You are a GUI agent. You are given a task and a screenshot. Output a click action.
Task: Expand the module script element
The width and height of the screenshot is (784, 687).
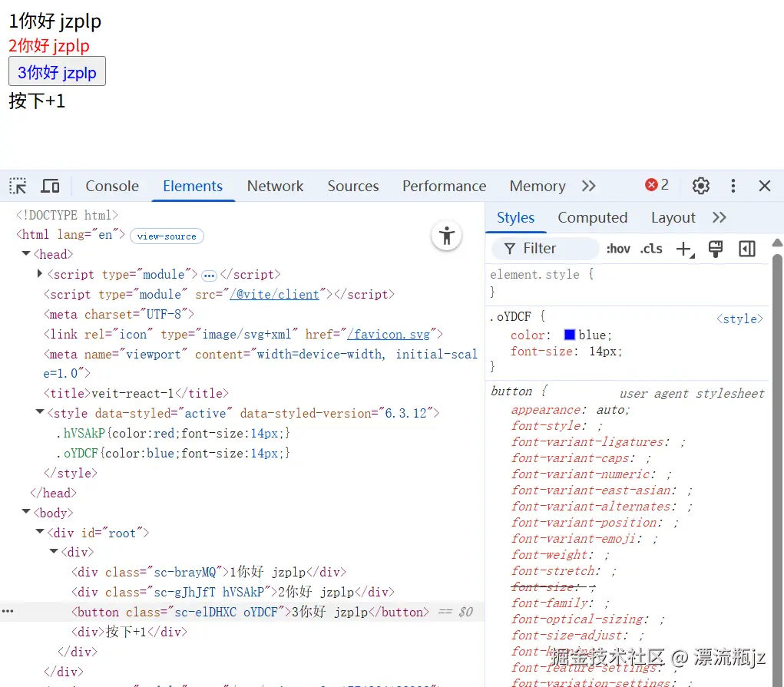coord(40,274)
